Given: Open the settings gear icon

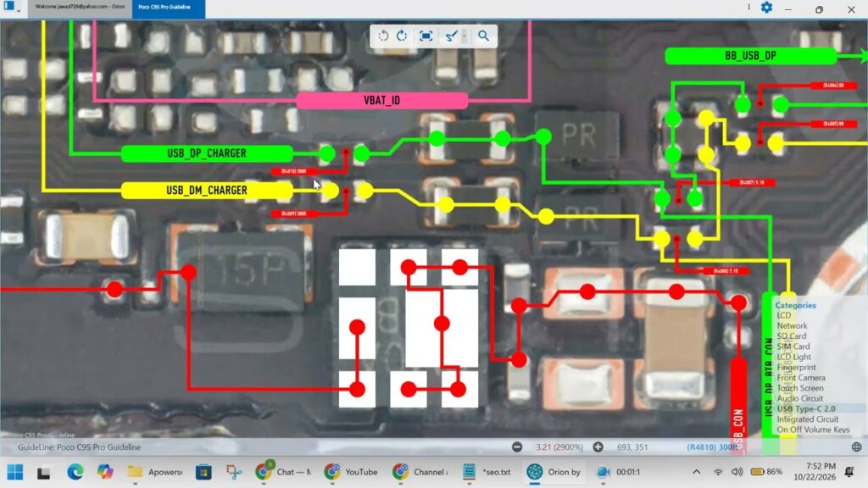Looking at the screenshot, I should click(x=766, y=8).
